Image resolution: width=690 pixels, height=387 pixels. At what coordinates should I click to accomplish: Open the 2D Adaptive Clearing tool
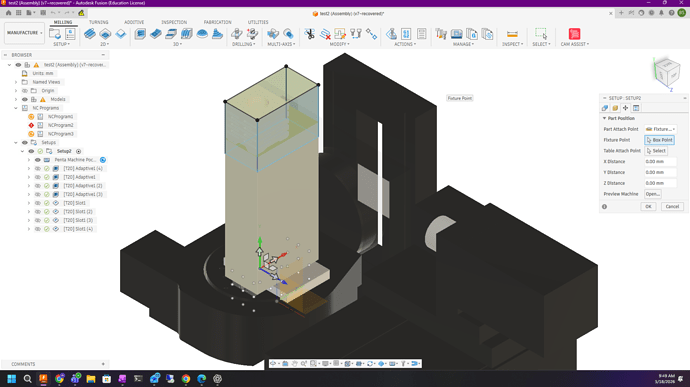pos(90,34)
